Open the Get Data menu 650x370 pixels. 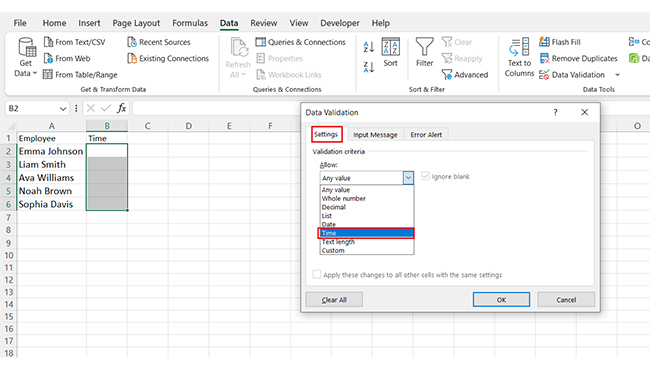pyautogui.click(x=26, y=57)
